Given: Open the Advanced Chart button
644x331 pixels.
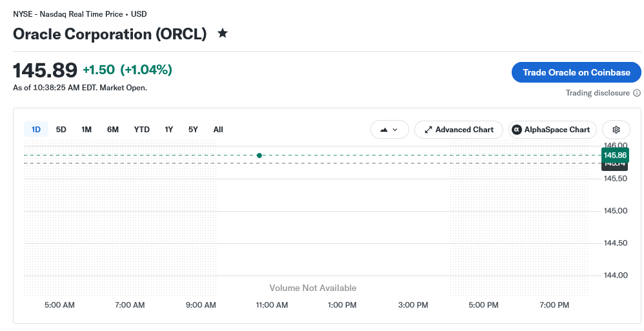Looking at the screenshot, I should (x=459, y=130).
